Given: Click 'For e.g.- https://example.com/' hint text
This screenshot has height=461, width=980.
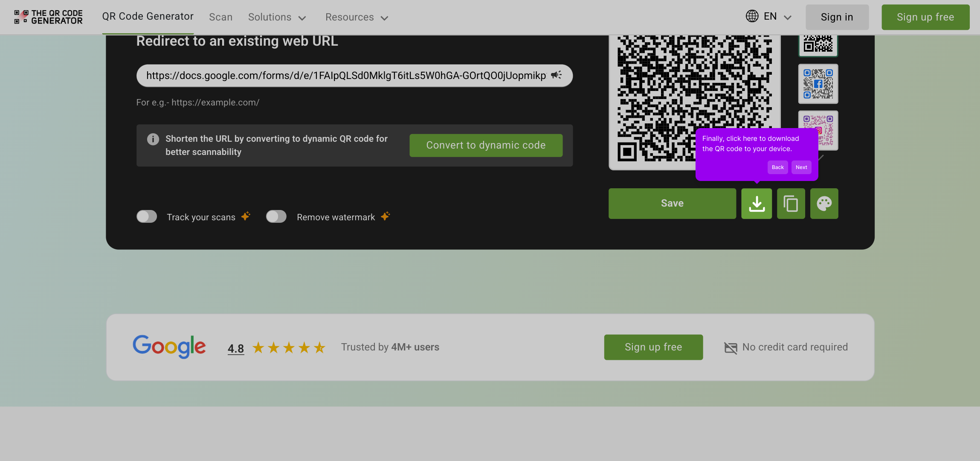Looking at the screenshot, I should tap(198, 102).
